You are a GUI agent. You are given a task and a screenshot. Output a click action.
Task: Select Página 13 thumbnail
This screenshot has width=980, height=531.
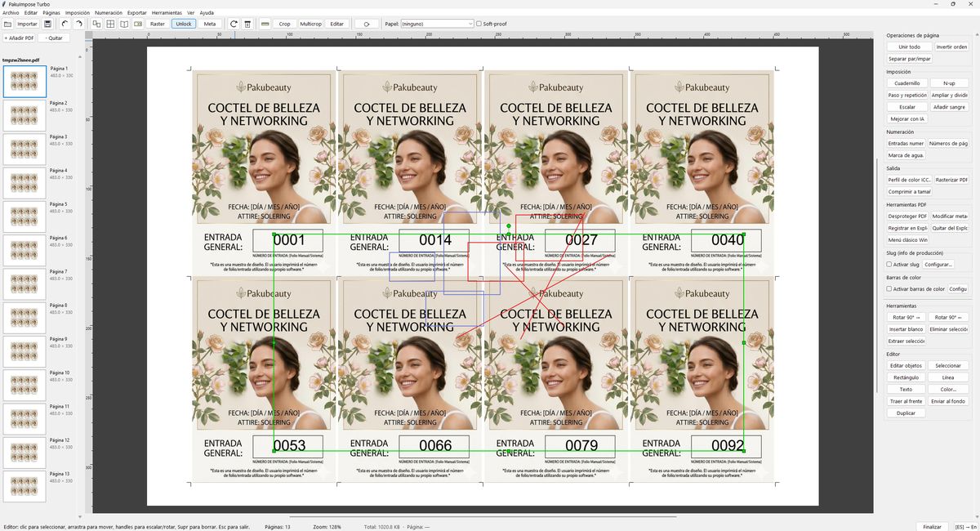click(24, 486)
